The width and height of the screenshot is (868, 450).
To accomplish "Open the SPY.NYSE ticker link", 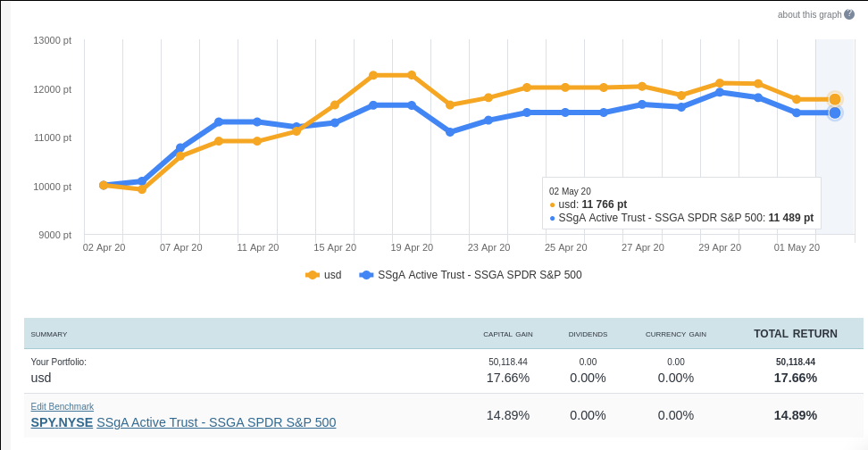I will [62, 422].
